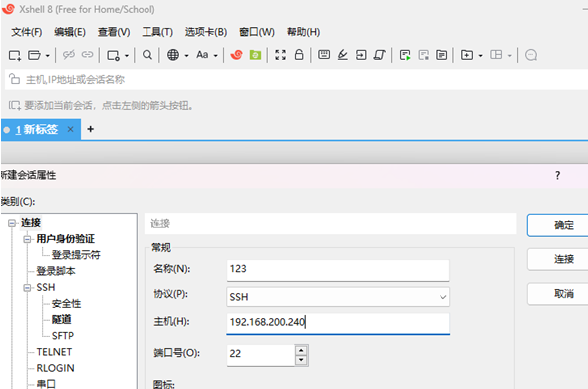
Task: Click the start script recording icon
Action: click(x=405, y=55)
